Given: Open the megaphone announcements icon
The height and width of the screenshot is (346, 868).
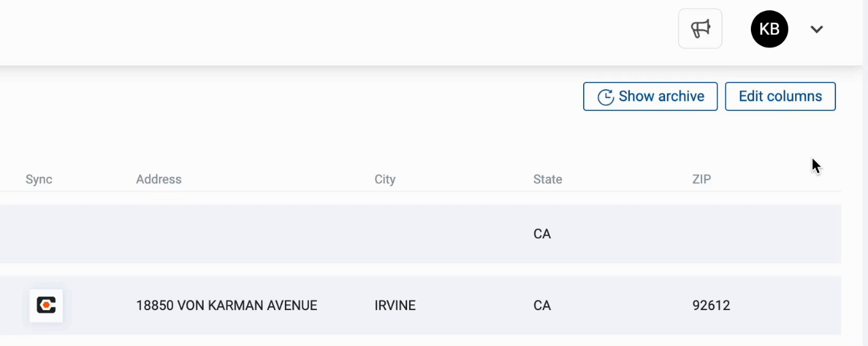Looking at the screenshot, I should point(700,29).
